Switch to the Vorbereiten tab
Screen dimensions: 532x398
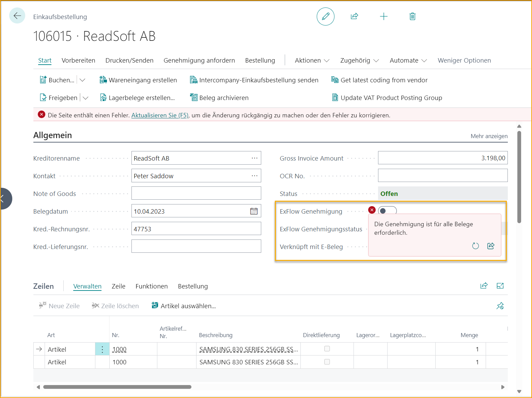[78, 60]
